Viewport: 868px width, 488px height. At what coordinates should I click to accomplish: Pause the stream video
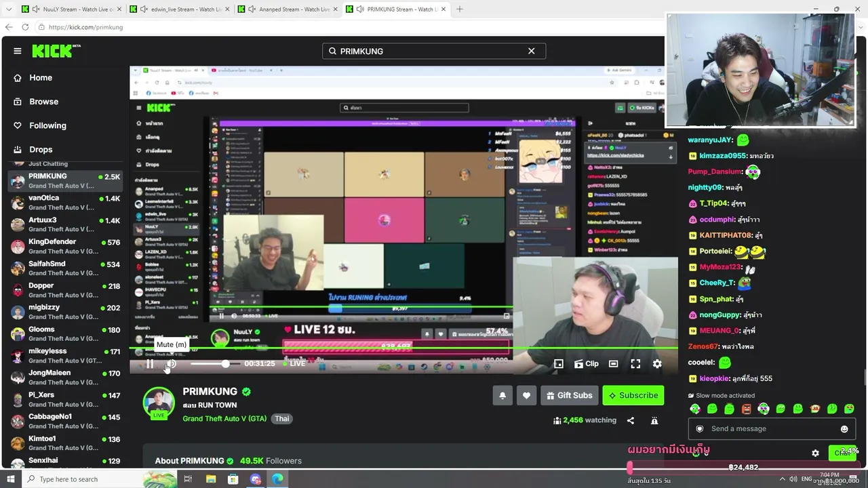tap(150, 364)
